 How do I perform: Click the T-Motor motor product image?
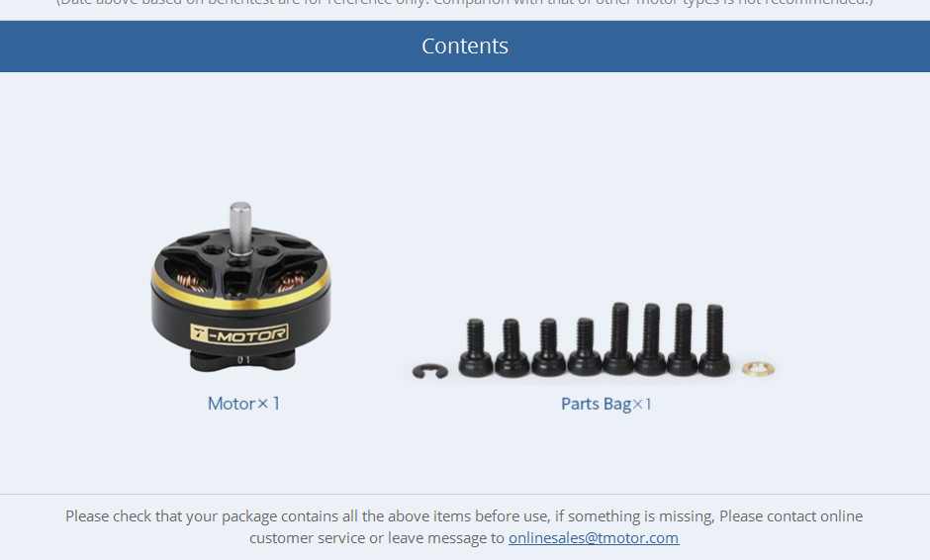pyautogui.click(x=240, y=287)
